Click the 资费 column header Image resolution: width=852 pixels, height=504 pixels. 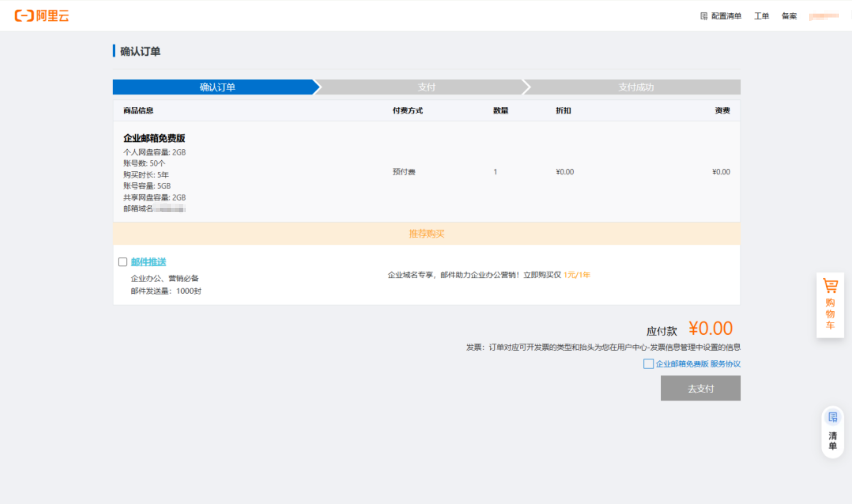pyautogui.click(x=722, y=110)
